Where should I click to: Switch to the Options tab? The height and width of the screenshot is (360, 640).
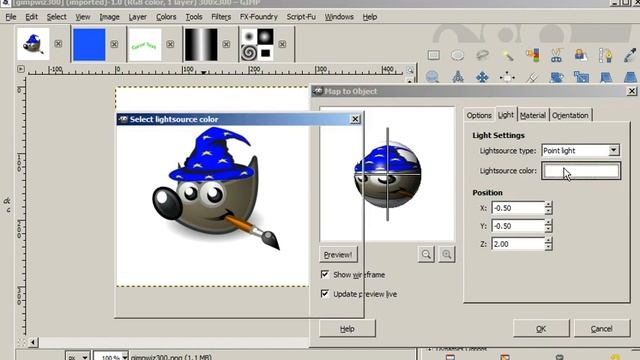pyautogui.click(x=479, y=116)
